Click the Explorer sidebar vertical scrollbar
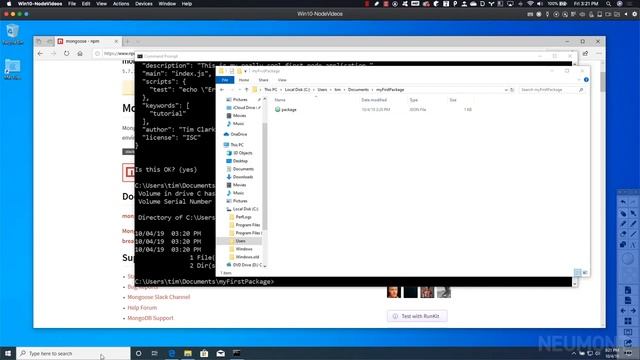This screenshot has height=360, width=640. [264, 176]
